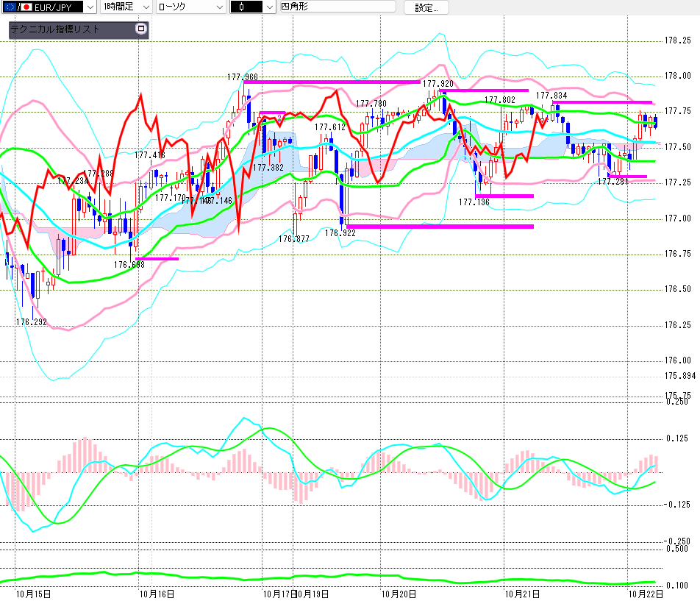Click the 177.281 low price annotation
Image resolution: width=700 pixels, height=601 pixels.
613,181
